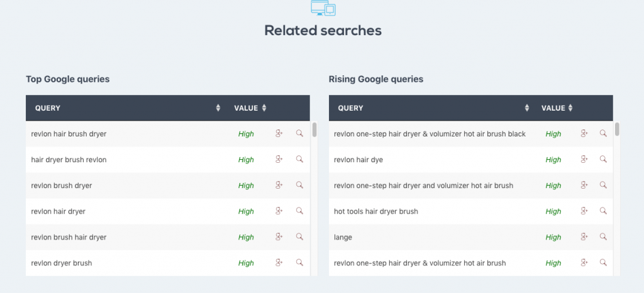
Task: Click Google+ icon for 'revlon hair dye'
Action: (x=584, y=159)
